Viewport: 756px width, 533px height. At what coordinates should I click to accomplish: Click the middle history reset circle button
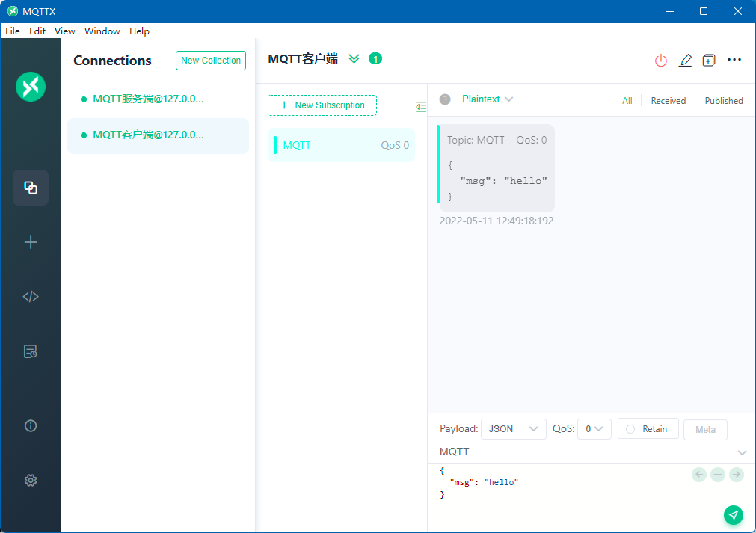718,475
